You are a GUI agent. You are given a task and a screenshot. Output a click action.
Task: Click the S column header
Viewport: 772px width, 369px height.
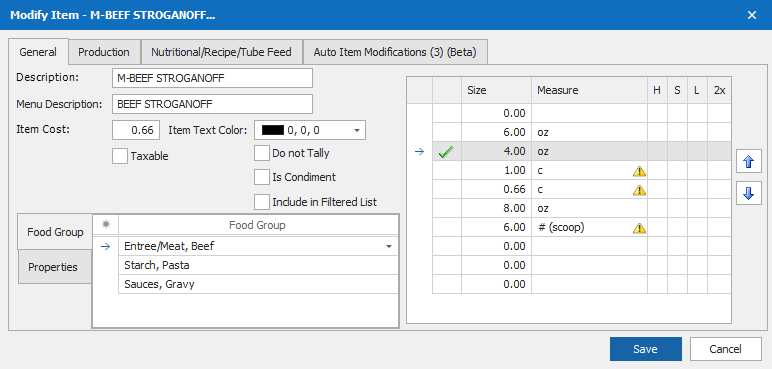(677, 90)
